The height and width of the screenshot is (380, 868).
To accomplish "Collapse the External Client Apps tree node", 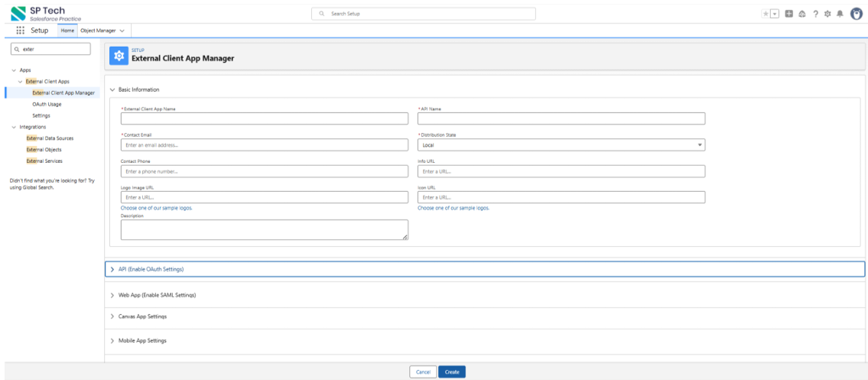I will [x=21, y=81].
